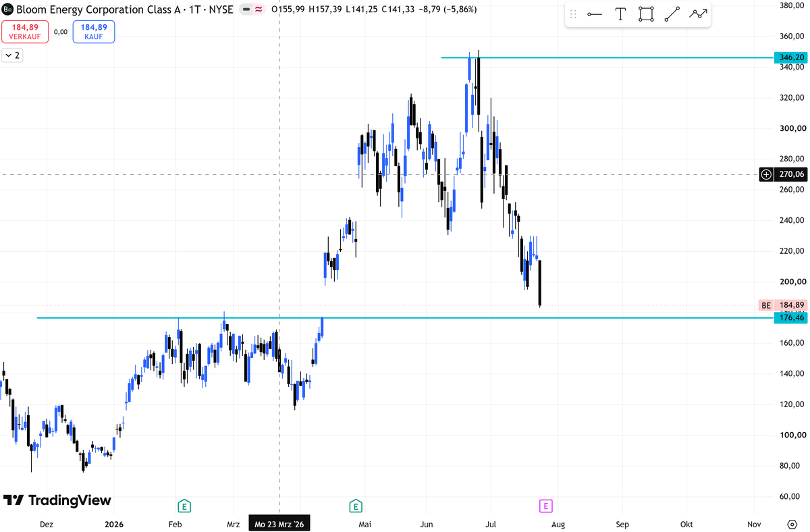Open the earnings marker near February

point(183,505)
